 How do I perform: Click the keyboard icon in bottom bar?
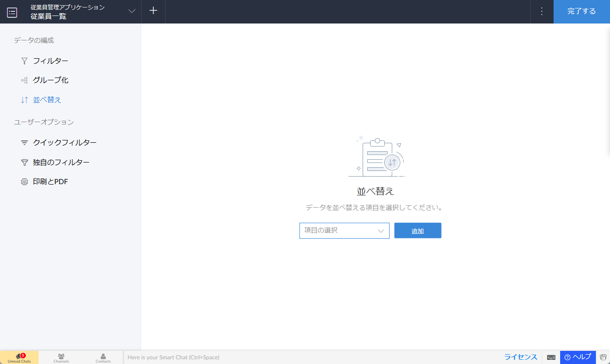tap(551, 357)
